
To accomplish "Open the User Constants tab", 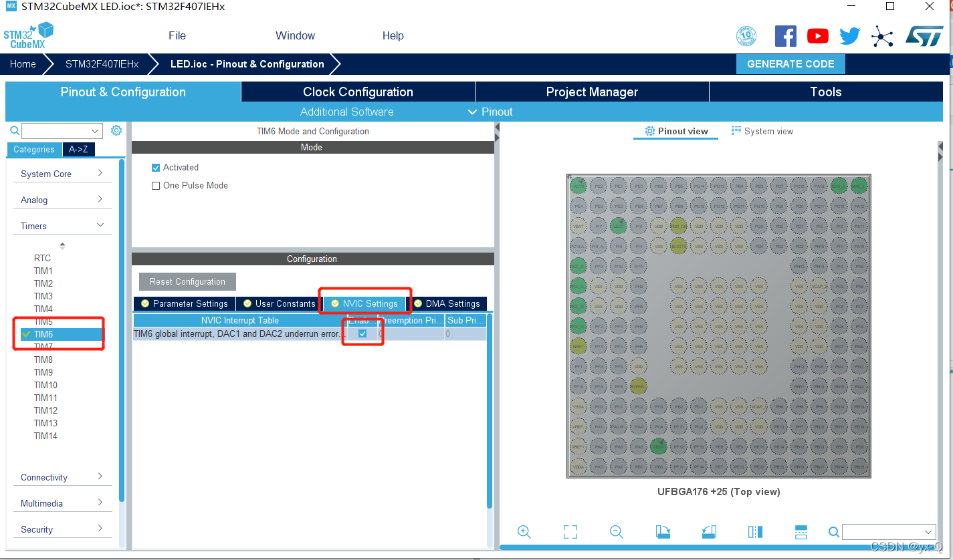I will tap(279, 303).
